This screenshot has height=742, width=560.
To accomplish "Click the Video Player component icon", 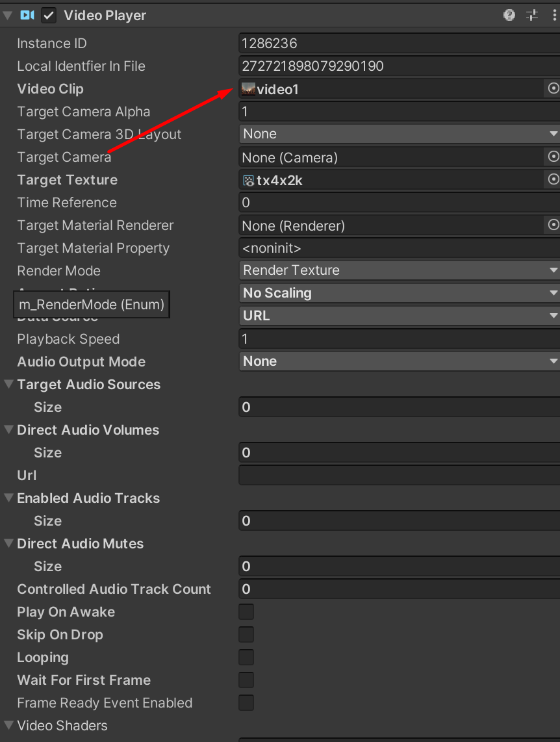I will tap(27, 15).
